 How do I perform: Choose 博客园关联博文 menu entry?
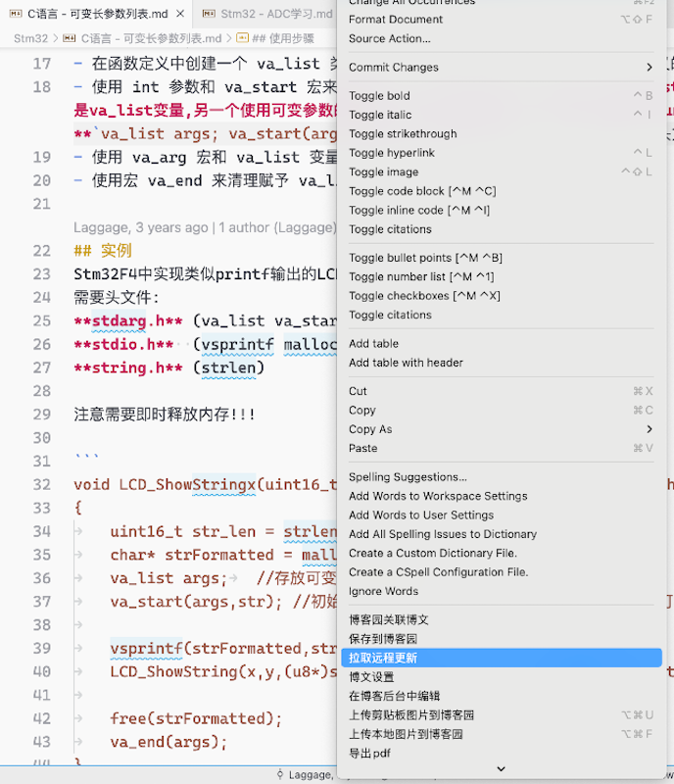501,620
